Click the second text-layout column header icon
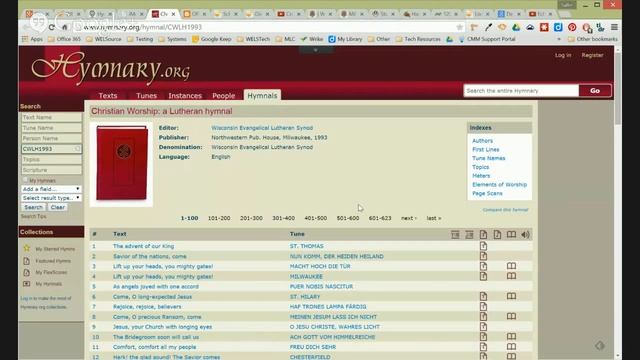 click(469, 234)
